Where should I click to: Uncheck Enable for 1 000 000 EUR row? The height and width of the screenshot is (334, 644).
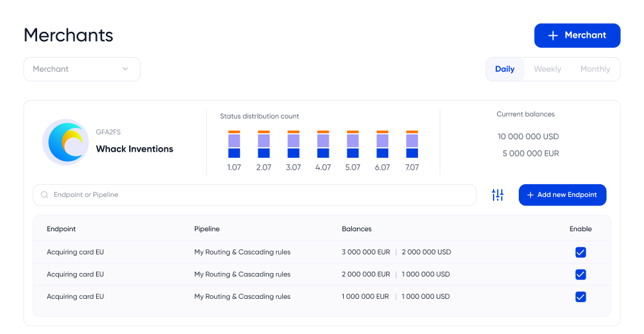click(x=580, y=297)
